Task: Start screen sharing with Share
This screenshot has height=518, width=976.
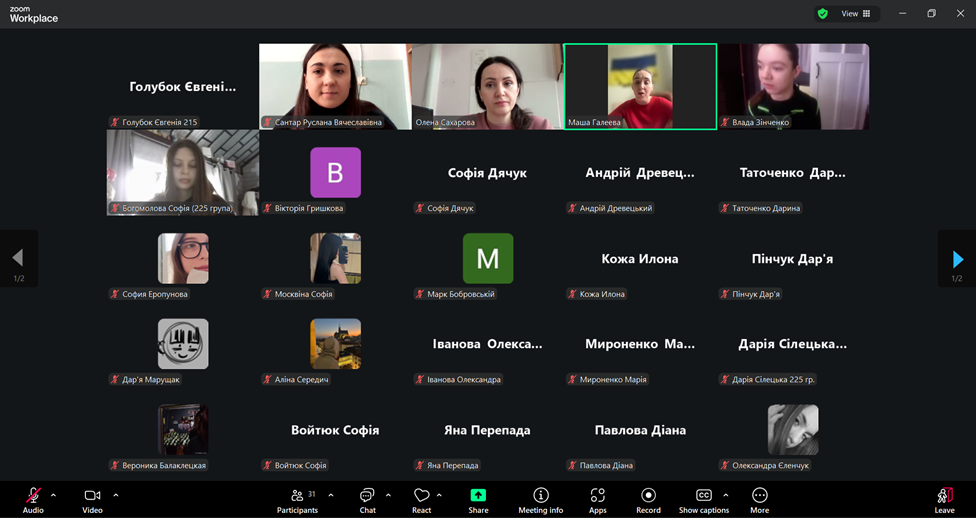Action: 478,500
